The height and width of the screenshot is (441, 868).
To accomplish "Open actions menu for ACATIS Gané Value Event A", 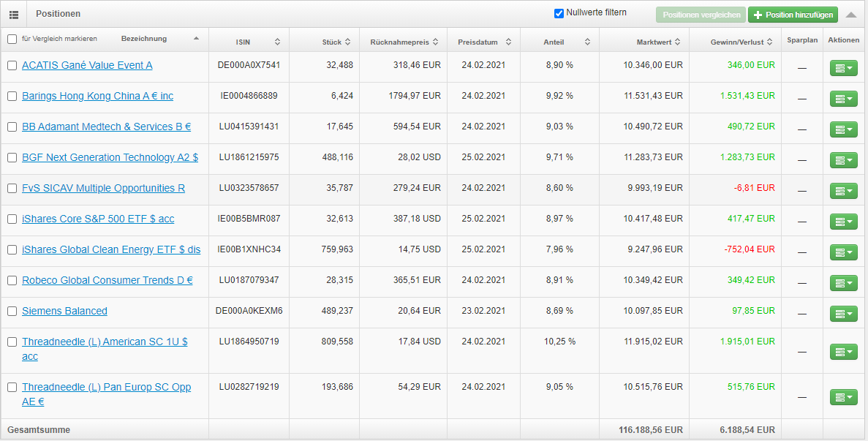I will pos(844,68).
